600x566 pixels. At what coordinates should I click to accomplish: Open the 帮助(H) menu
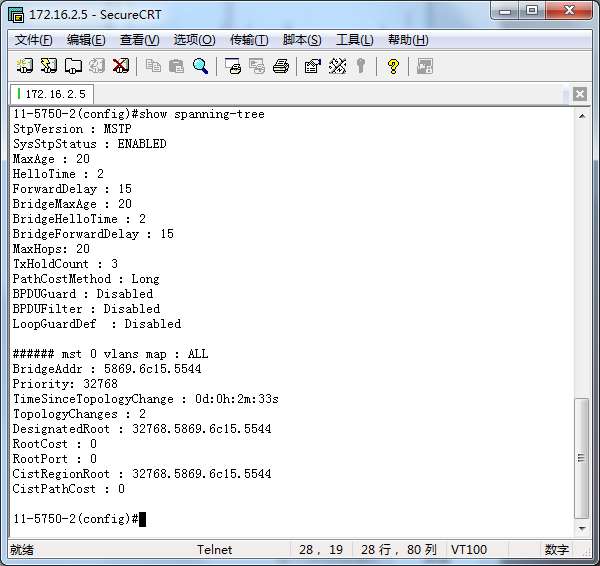point(408,40)
